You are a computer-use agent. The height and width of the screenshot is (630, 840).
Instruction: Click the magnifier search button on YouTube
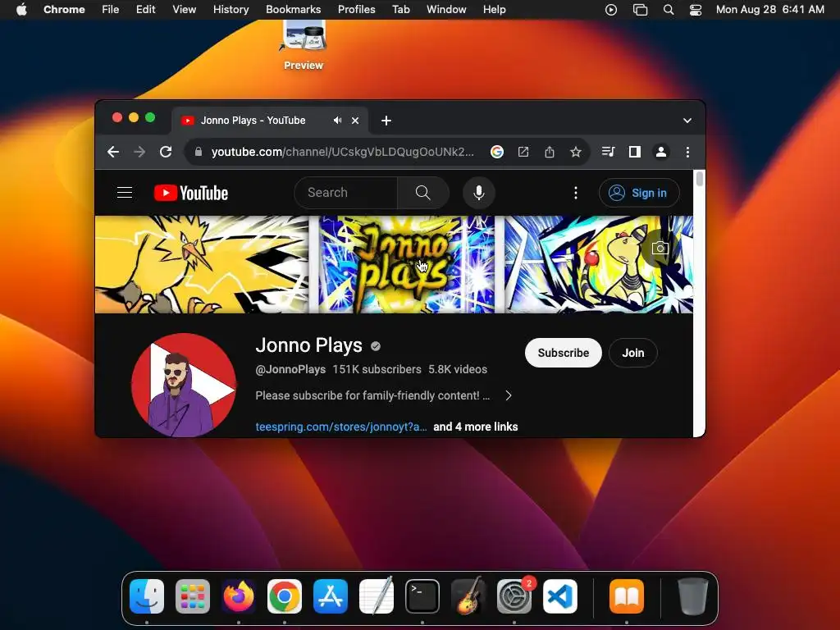coord(423,193)
